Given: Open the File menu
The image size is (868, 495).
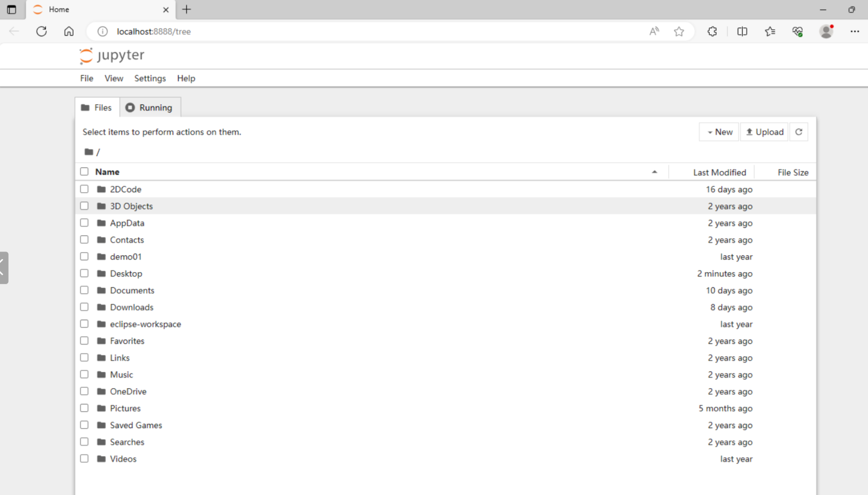Looking at the screenshot, I should tap(86, 78).
